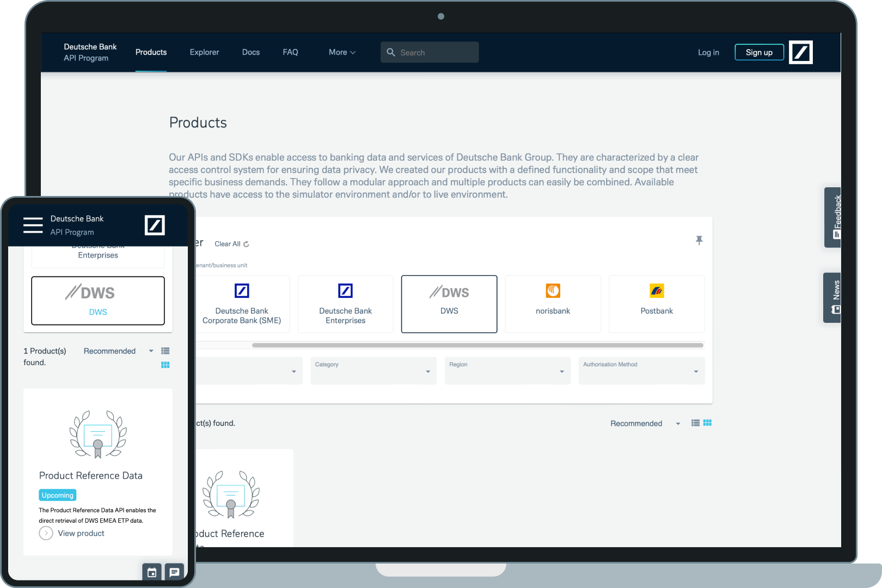Open the Recommended sort dropdown on laptop
Viewport: 882px width, 588px height.
(x=645, y=424)
